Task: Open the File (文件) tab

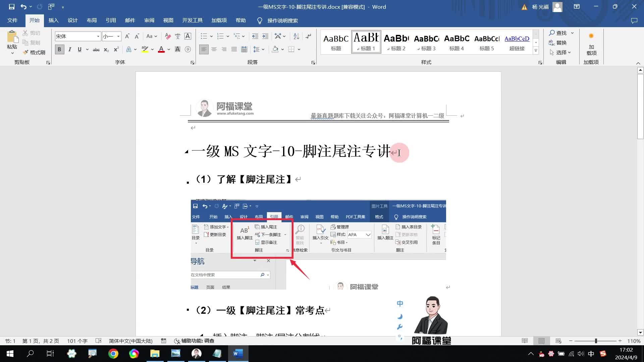Action: pos(12,20)
